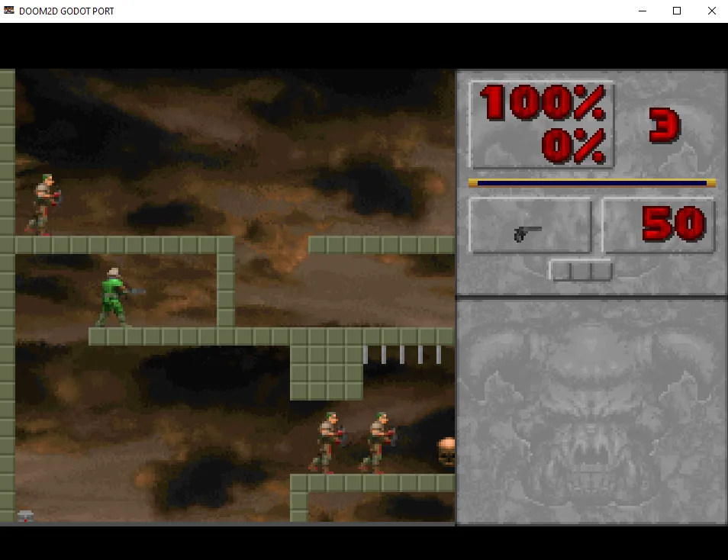Close the Doom2D Godot Port window
Screen dimensions: 728x560
pos(711,11)
